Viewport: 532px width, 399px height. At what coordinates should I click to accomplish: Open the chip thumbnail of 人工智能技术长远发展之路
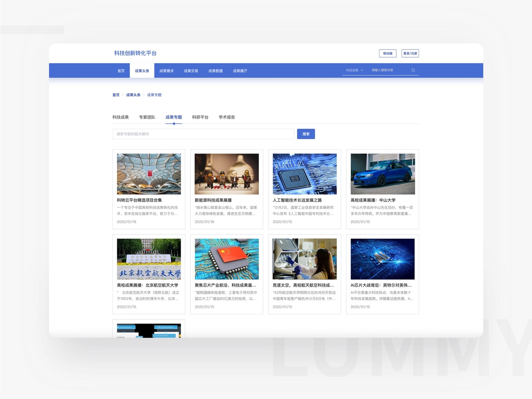[305, 174]
